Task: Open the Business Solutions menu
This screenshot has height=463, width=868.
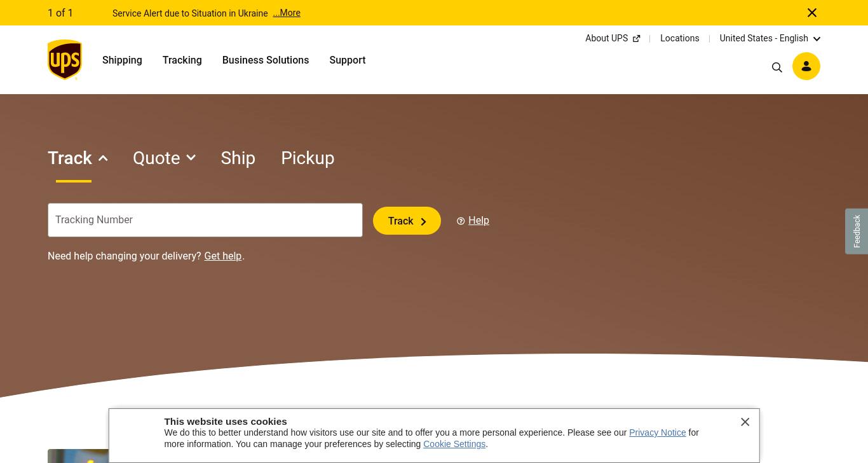Action: (x=266, y=60)
